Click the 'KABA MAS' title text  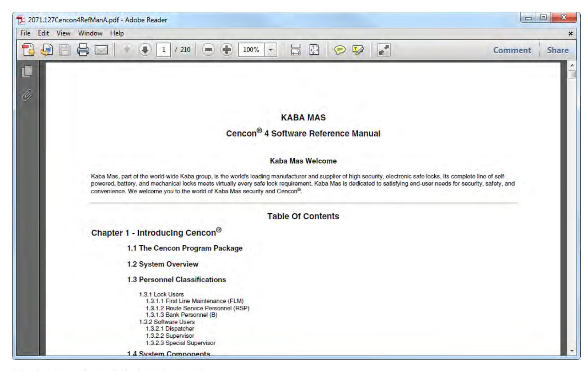point(303,118)
